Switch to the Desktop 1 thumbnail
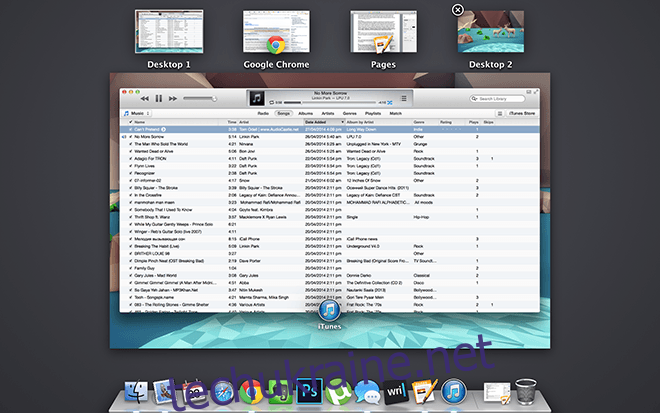 pyautogui.click(x=169, y=32)
